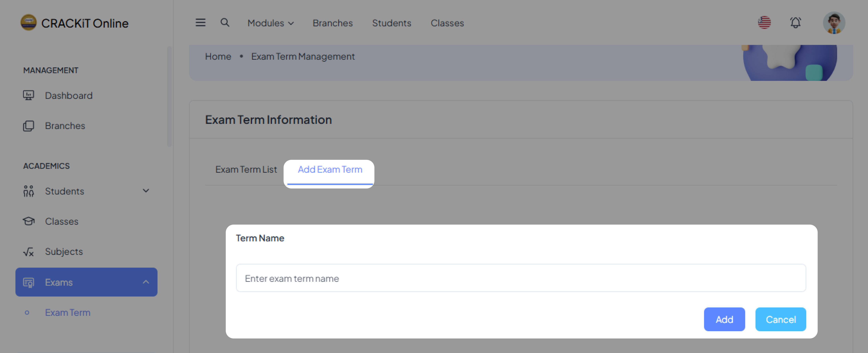The height and width of the screenshot is (353, 868).
Task: Click the Add button
Action: click(724, 319)
